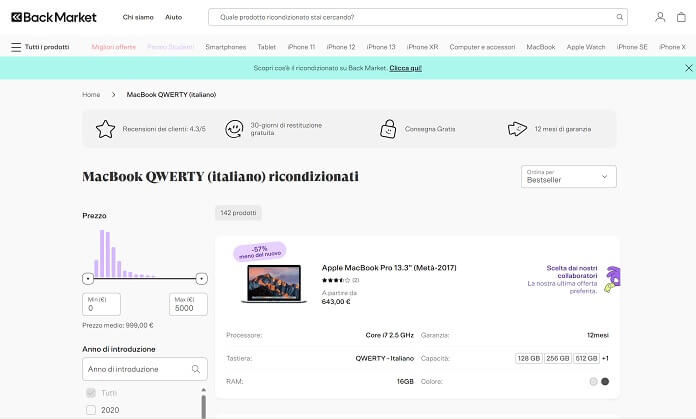The width and height of the screenshot is (696, 419).
Task: Select the 512 GB capacity option
Action: point(586,358)
